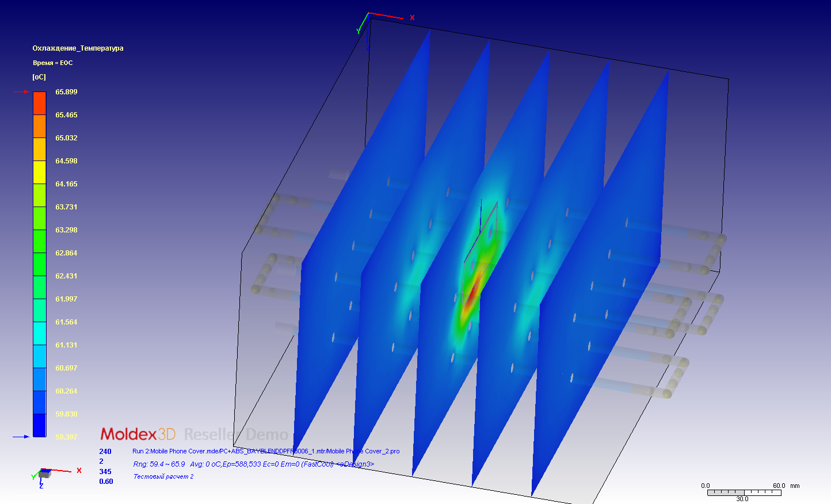
Task: Click the 'Тестовый расчет 2' run note
Action: (x=163, y=476)
